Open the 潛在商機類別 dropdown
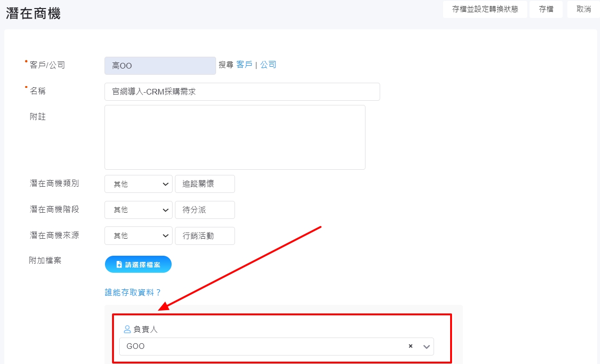Image resolution: width=600 pixels, height=364 pixels. pyautogui.click(x=138, y=184)
